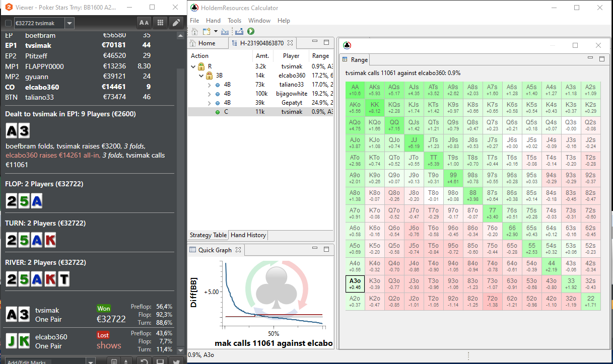Click the undo arrow icon at Viewer bottom

[x=144, y=361]
